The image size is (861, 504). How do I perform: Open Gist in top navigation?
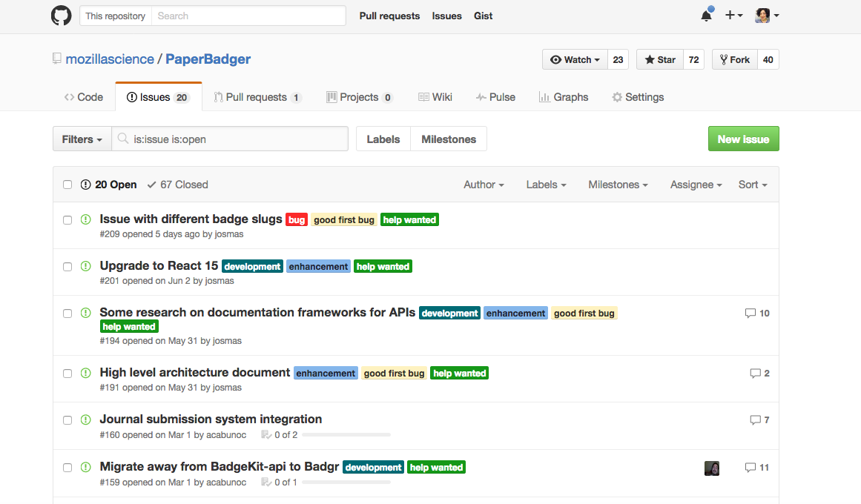click(x=484, y=16)
